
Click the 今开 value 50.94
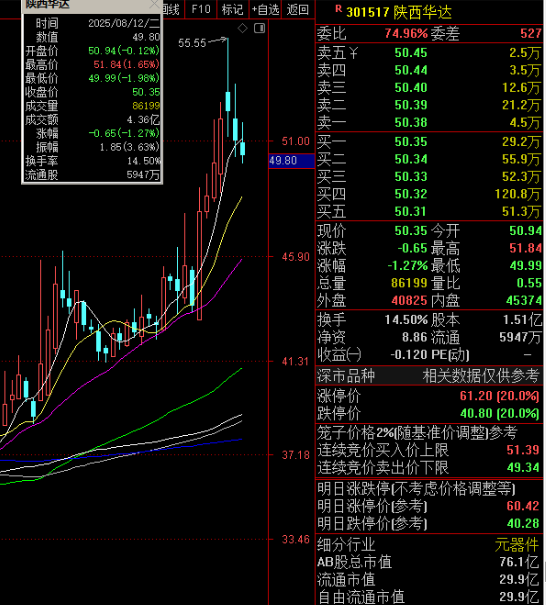click(x=525, y=231)
